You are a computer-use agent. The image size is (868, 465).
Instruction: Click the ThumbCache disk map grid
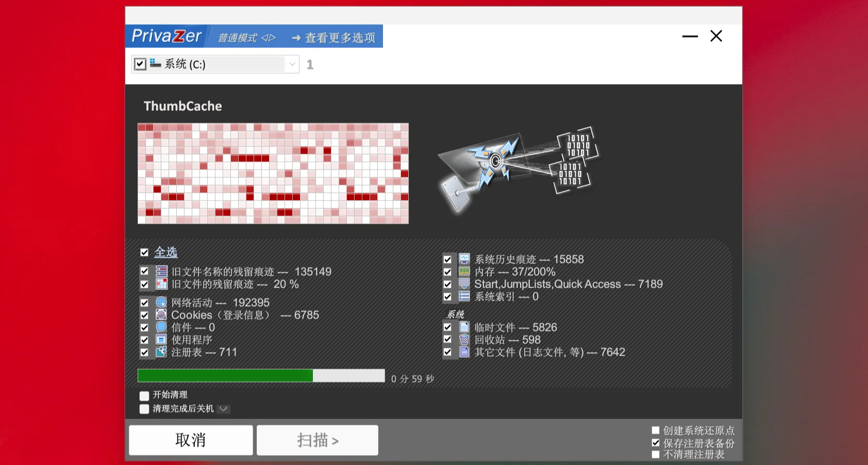(273, 173)
